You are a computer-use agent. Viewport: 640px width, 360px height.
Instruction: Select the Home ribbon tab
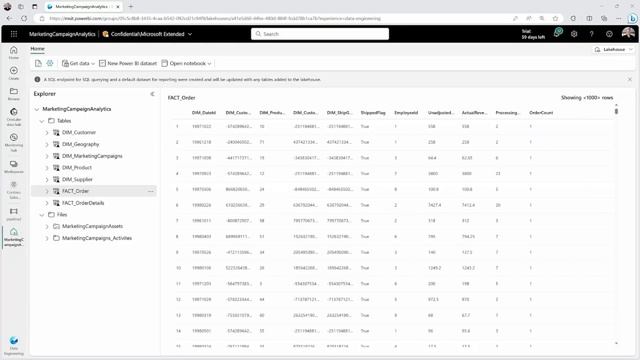coord(38,49)
